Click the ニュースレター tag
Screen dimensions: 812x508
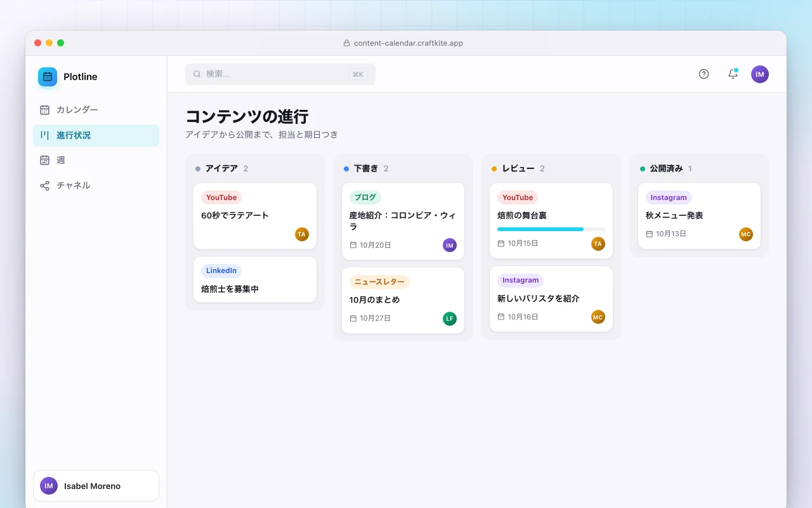379,282
